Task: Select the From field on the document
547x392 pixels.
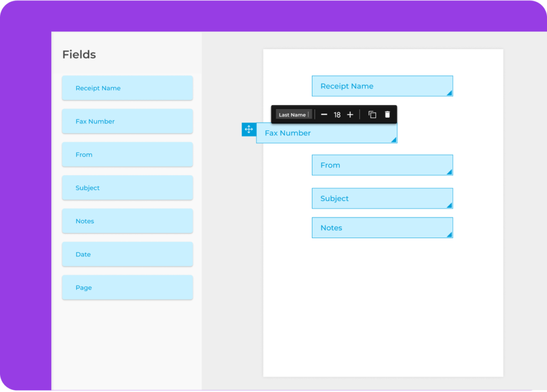Action: (x=382, y=165)
